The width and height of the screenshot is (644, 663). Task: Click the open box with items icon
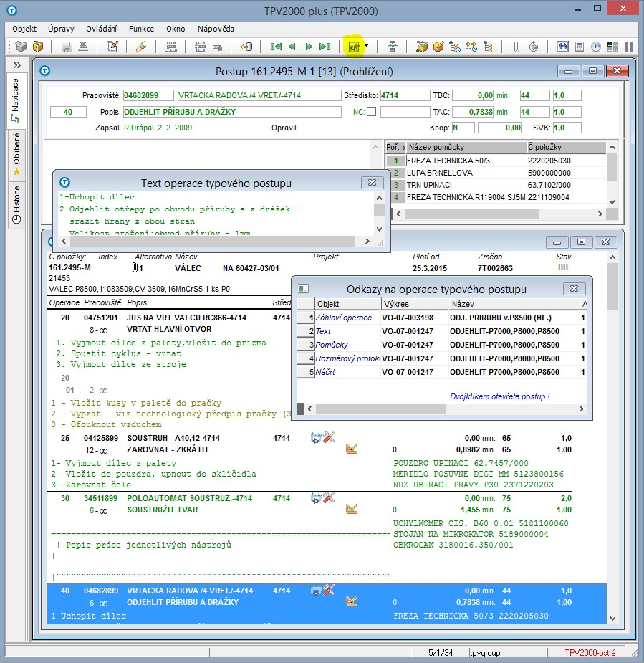(x=422, y=47)
